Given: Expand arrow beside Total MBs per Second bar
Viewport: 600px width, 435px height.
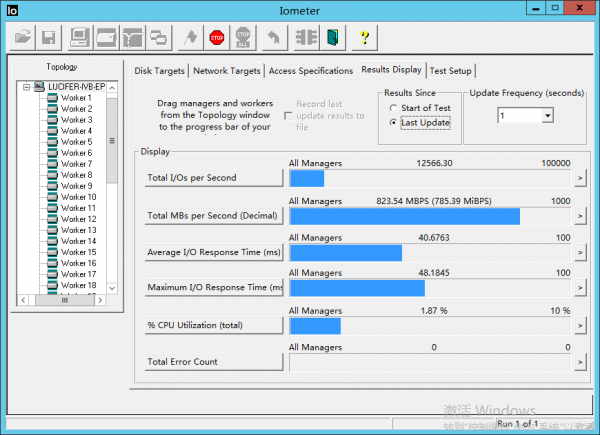Looking at the screenshot, I should 580,216.
